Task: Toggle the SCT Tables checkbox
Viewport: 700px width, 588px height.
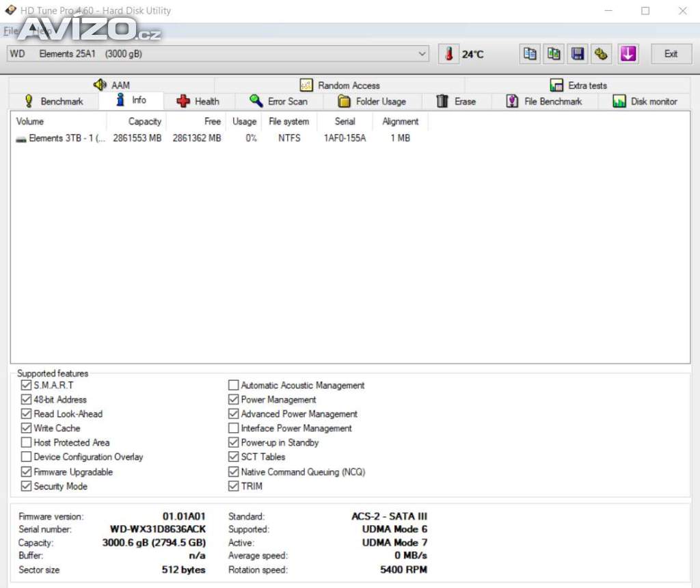Action: [x=234, y=457]
